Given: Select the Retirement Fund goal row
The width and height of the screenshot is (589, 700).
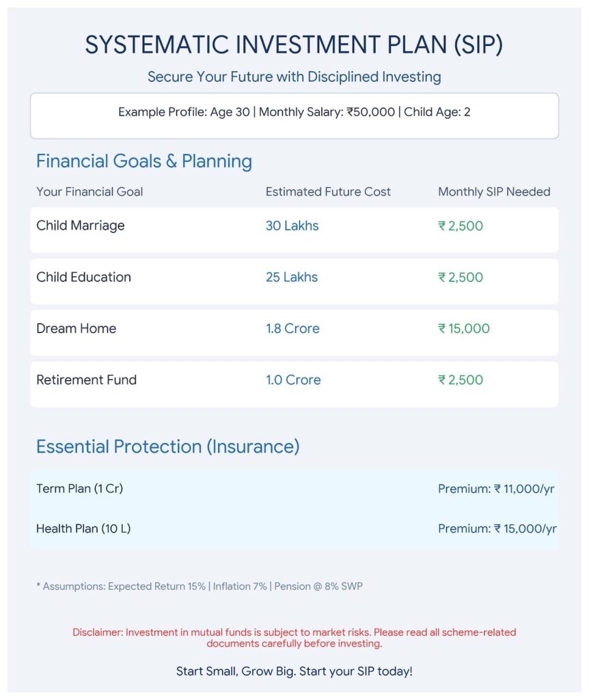Looking at the screenshot, I should 294,384.
